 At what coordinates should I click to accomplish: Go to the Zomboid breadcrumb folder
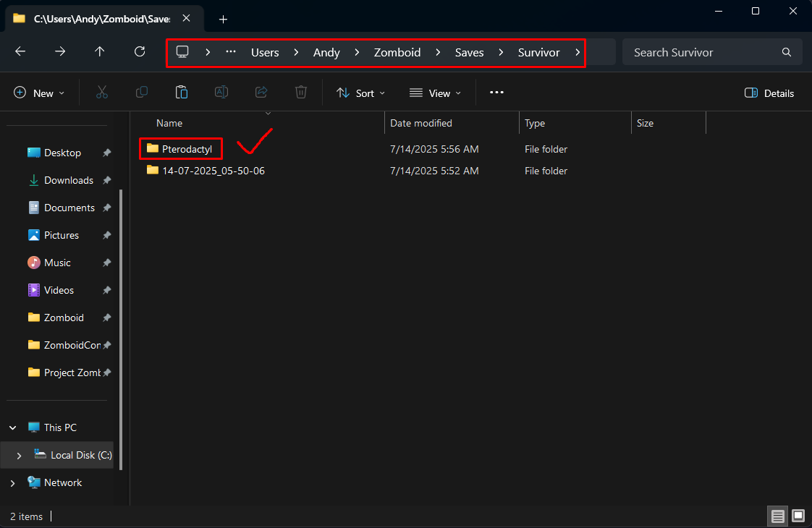coord(397,52)
